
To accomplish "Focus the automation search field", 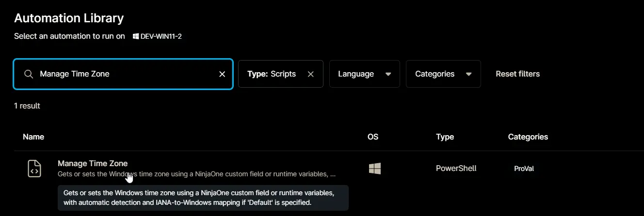I will click(x=123, y=74).
